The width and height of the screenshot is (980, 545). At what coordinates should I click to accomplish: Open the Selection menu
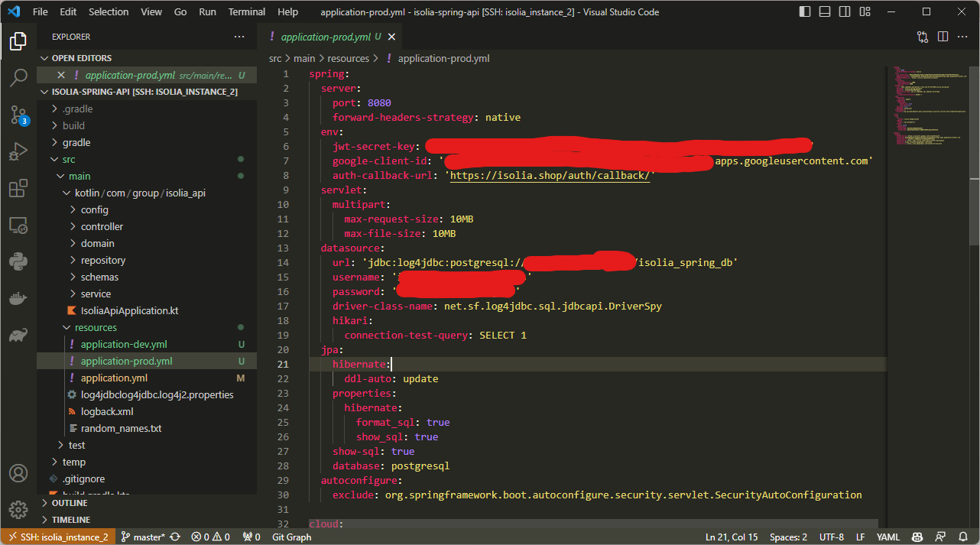coord(109,12)
